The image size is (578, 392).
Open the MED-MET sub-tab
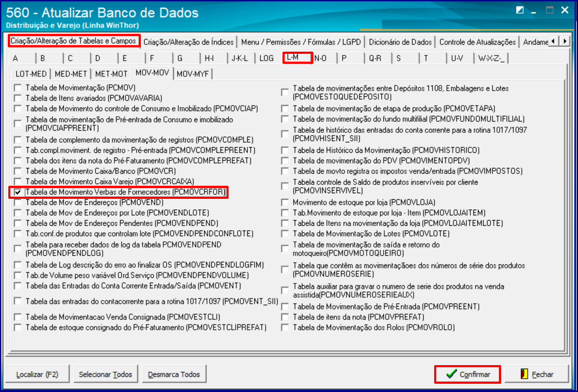(71, 74)
